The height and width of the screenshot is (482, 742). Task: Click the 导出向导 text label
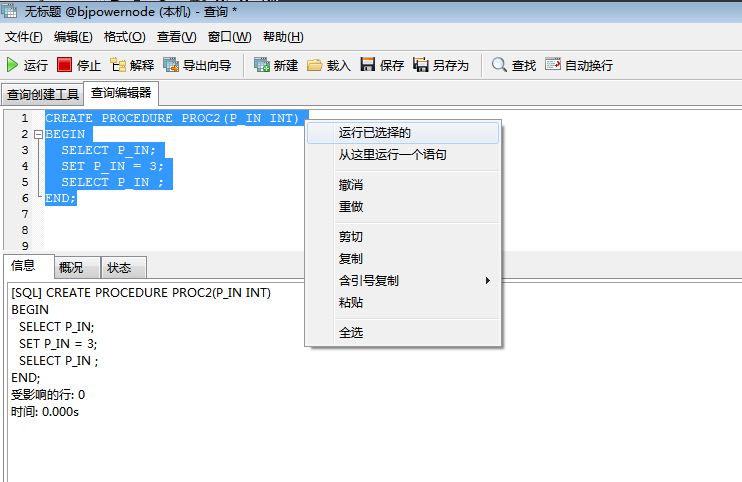pyautogui.click(x=207, y=65)
